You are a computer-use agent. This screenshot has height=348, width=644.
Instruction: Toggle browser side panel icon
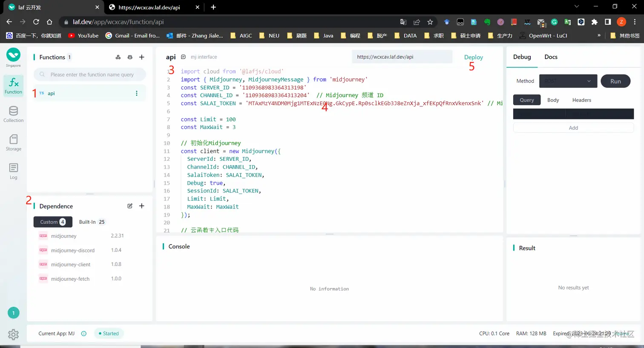608,22
